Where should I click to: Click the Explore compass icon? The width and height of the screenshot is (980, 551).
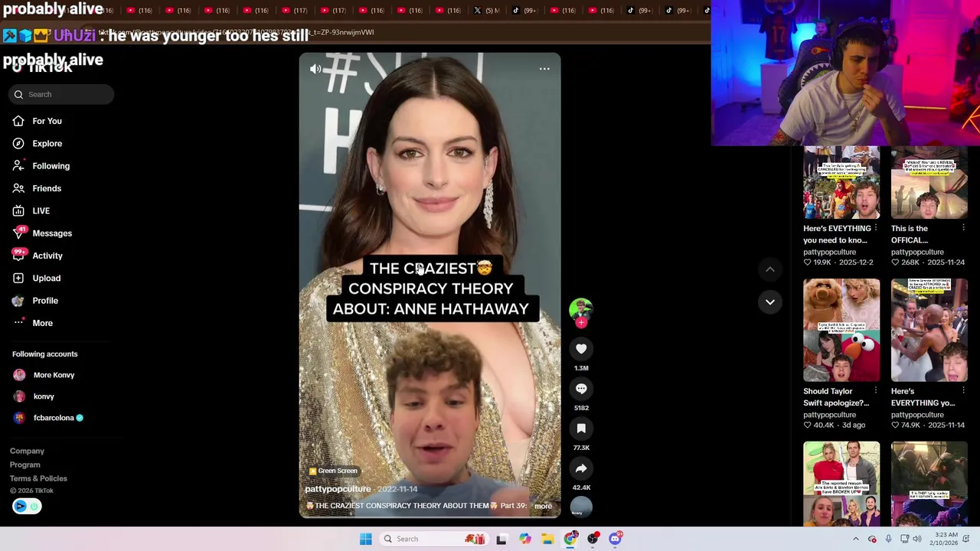click(18, 143)
